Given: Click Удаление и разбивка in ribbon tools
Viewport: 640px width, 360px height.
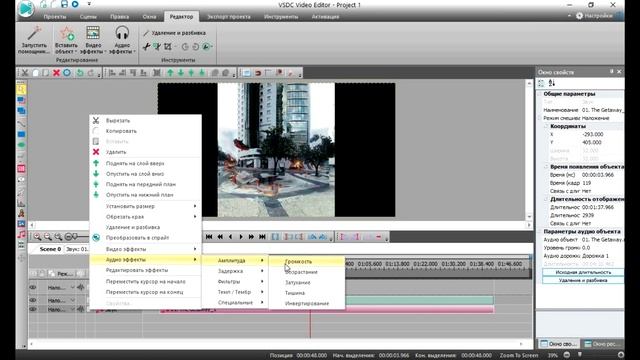Looking at the screenshot, I should (175, 33).
